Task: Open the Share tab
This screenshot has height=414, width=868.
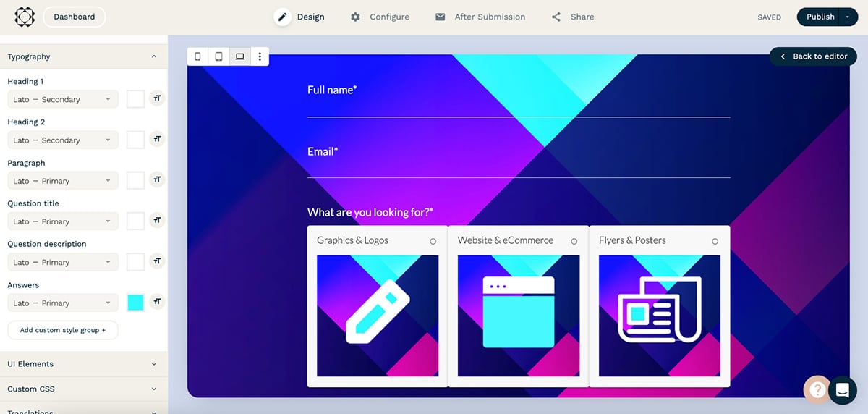Action: pos(573,17)
